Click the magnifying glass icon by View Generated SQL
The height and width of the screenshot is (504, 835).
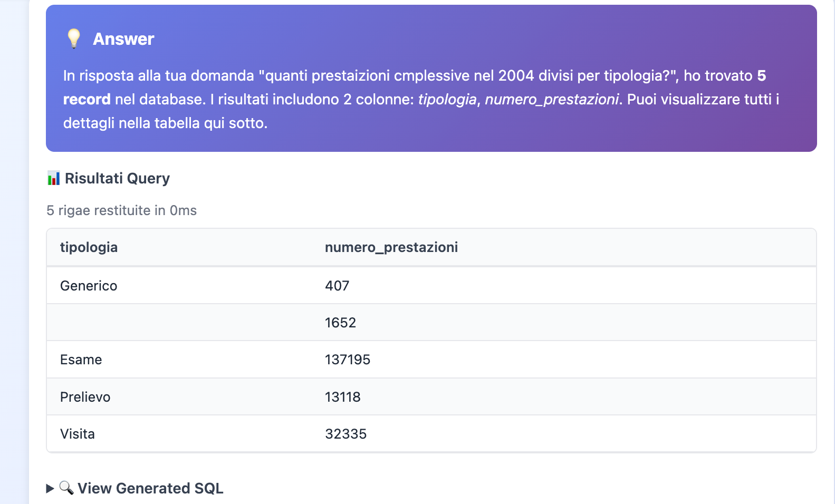(66, 488)
